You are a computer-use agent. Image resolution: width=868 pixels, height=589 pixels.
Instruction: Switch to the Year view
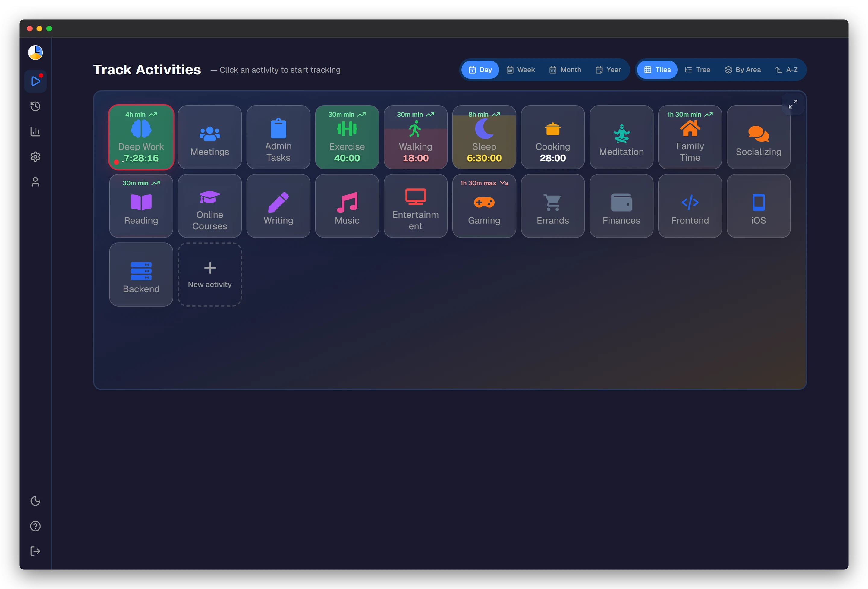point(608,70)
